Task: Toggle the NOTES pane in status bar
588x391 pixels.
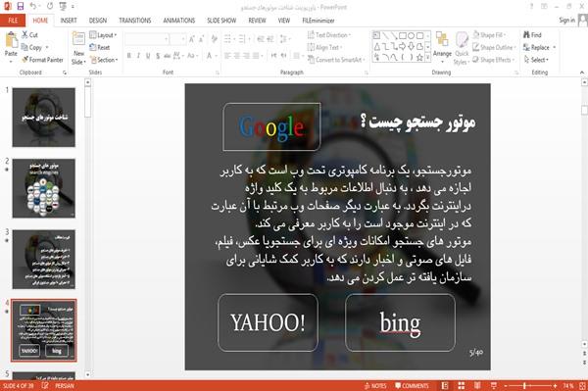Action: (x=375, y=386)
